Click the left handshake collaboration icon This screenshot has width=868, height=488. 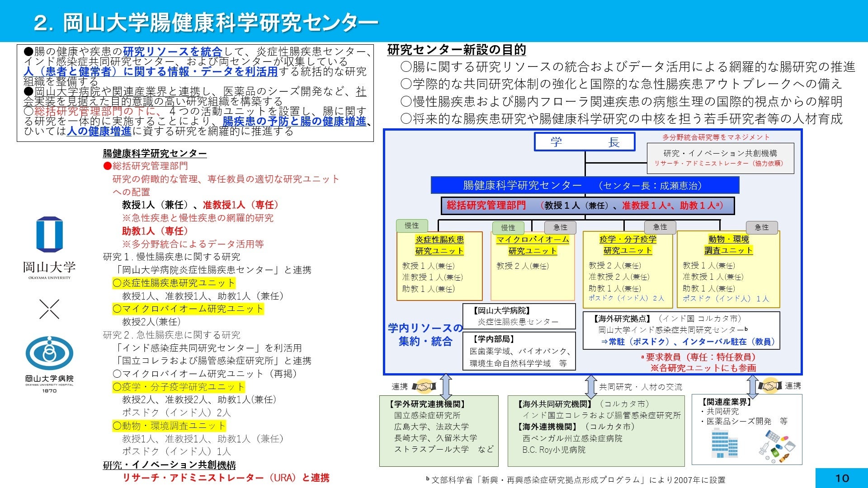[424, 386]
